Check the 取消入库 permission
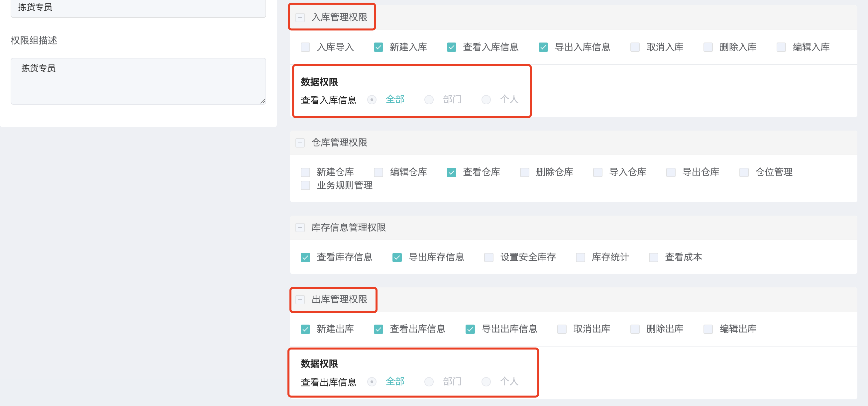Viewport: 868px width, 406px height. [635, 47]
